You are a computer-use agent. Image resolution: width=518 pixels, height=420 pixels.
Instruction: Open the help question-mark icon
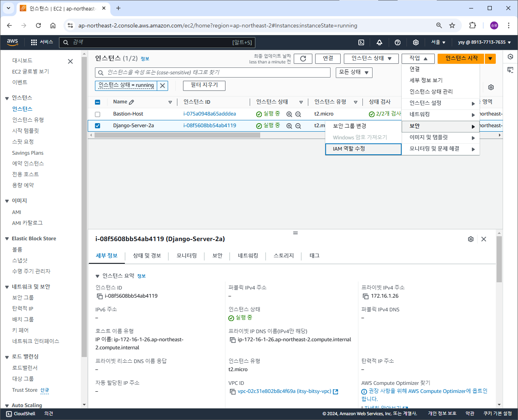[398, 42]
